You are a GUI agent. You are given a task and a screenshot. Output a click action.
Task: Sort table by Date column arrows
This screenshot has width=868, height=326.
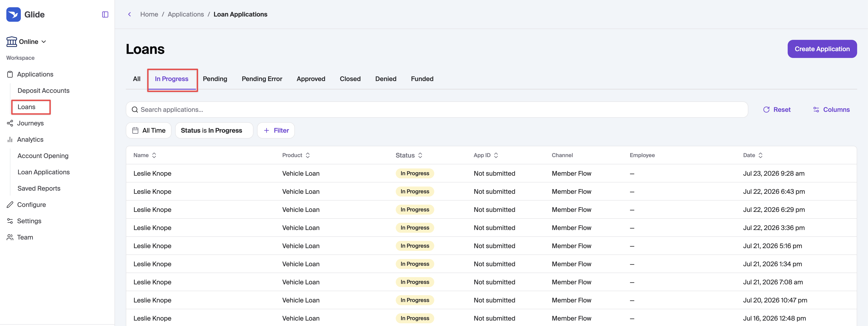[761, 155]
